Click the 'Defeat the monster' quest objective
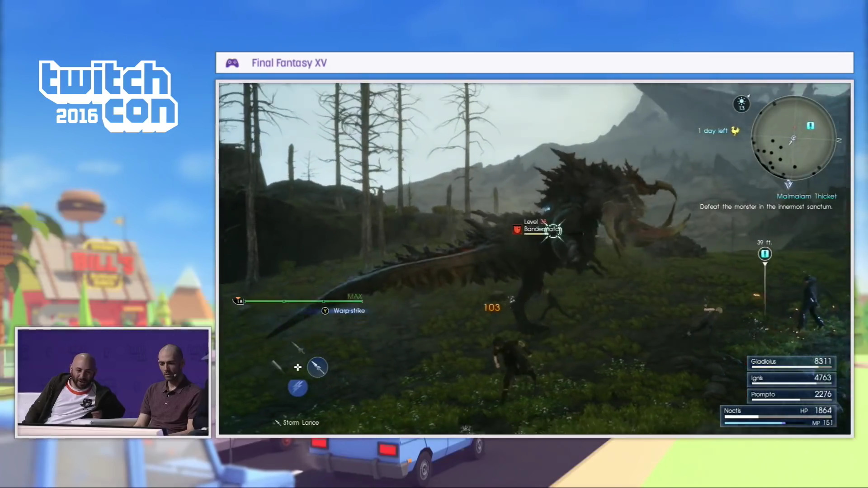 pyautogui.click(x=766, y=206)
